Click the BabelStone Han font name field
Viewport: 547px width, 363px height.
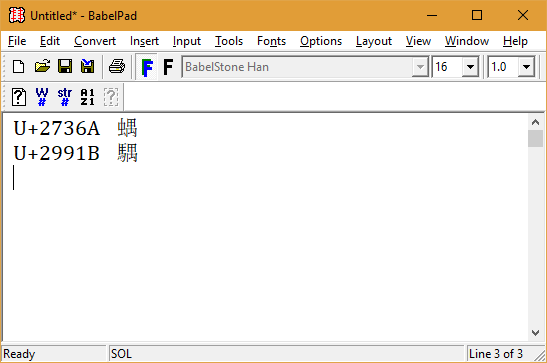[297, 67]
